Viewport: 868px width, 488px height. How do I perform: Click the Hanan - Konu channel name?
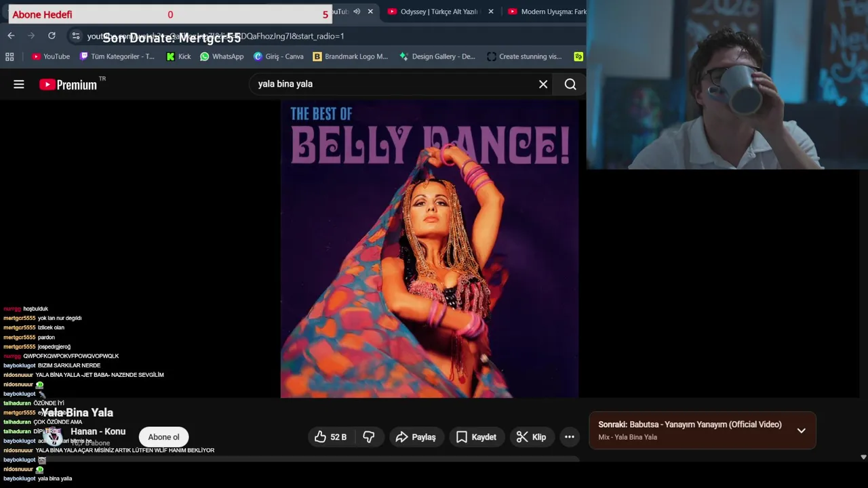pos(98,431)
